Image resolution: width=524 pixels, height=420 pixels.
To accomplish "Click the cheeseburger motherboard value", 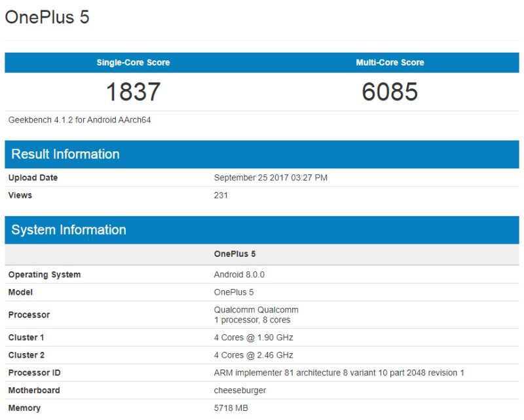I will pyautogui.click(x=240, y=390).
